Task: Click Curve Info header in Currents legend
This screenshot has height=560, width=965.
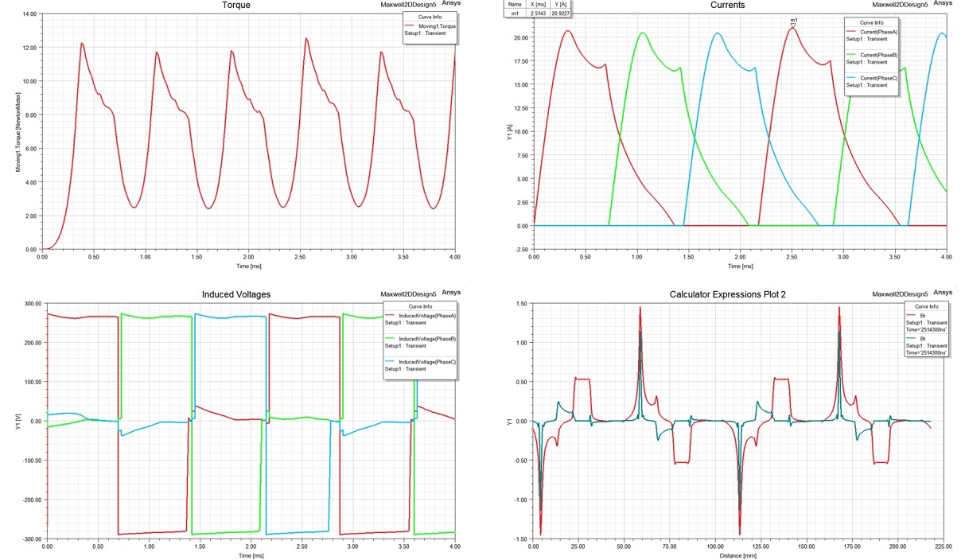Action: click(x=873, y=22)
